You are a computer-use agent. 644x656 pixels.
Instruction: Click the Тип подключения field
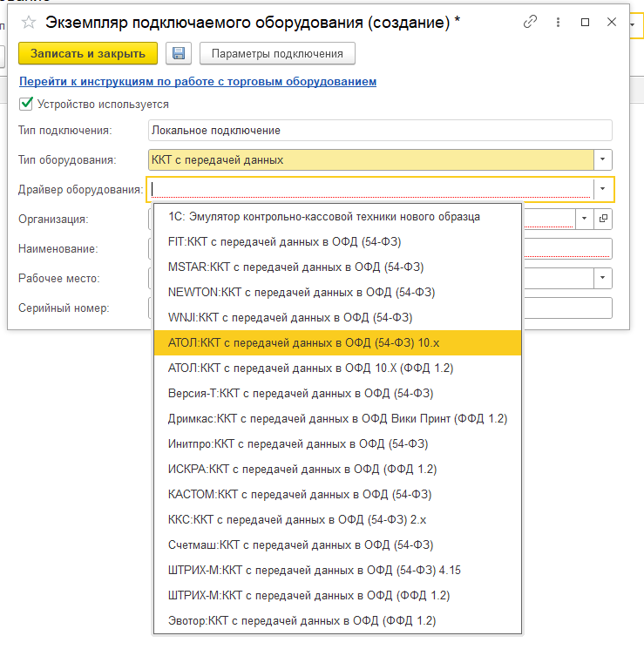click(380, 130)
